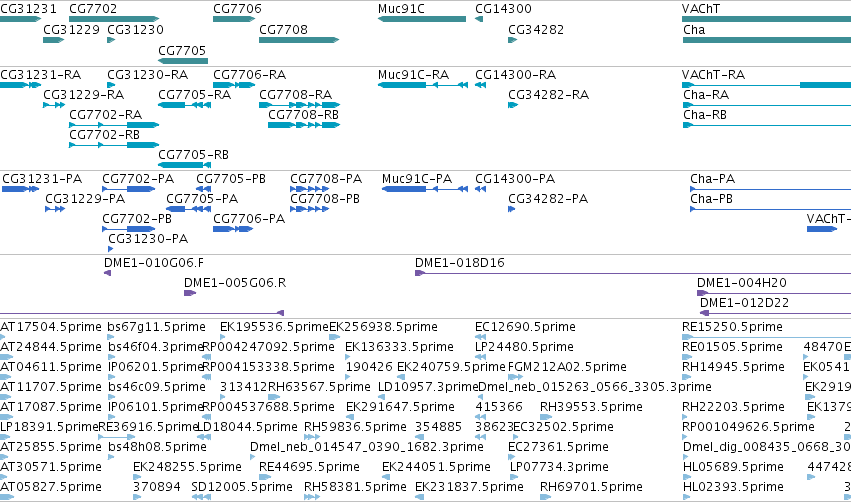Open the Cha-RA transcript label

[x=706, y=95]
